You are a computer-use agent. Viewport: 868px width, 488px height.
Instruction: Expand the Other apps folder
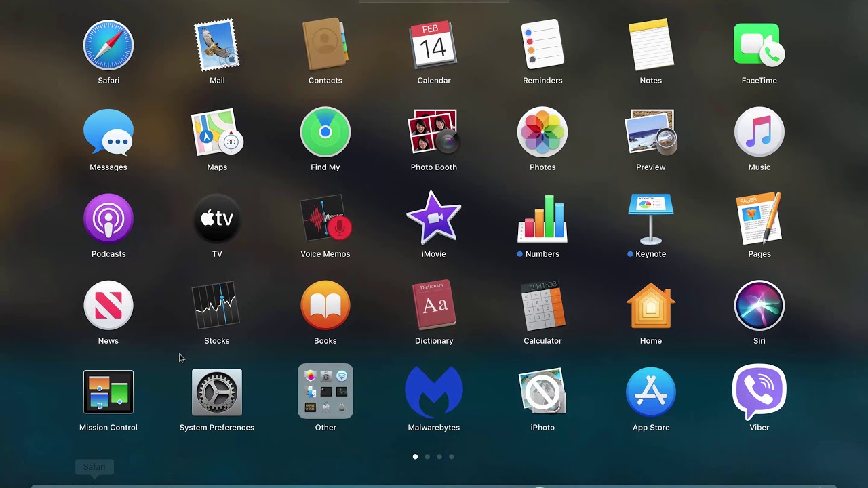coord(325,392)
